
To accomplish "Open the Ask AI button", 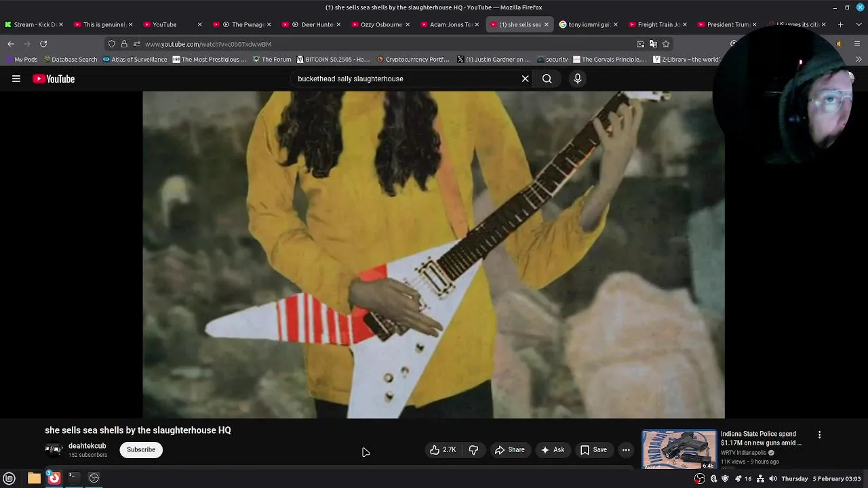I will coord(553,449).
